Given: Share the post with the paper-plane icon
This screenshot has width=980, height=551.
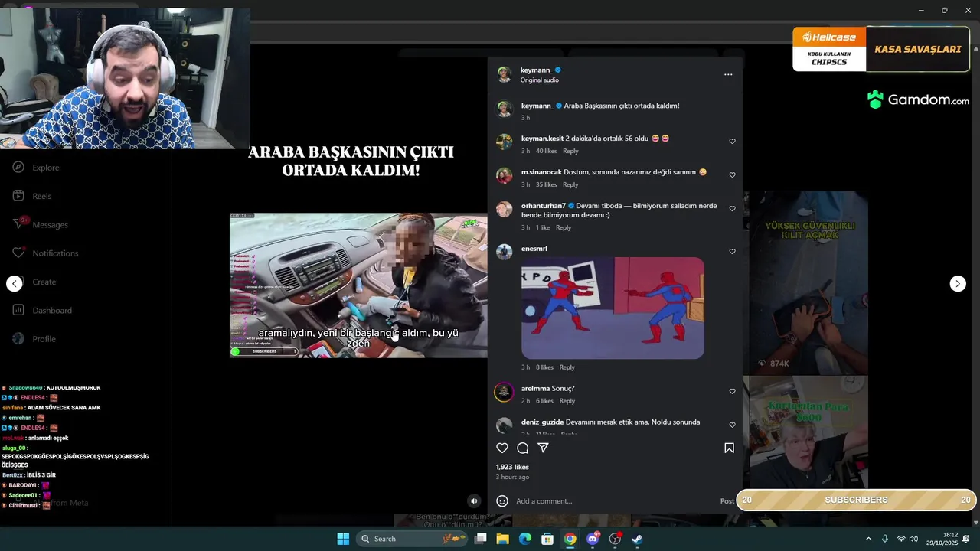Looking at the screenshot, I should click(543, 448).
